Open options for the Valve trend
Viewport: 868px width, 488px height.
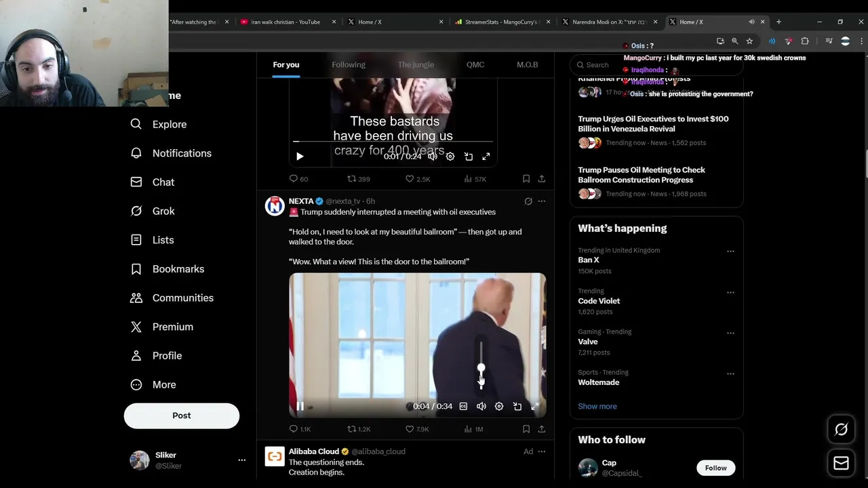pos(730,333)
